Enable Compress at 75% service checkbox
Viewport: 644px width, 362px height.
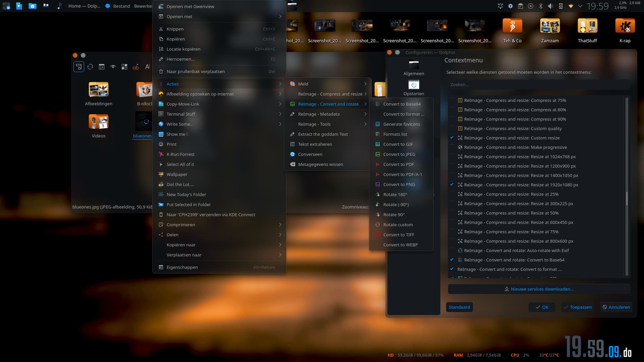point(452,100)
